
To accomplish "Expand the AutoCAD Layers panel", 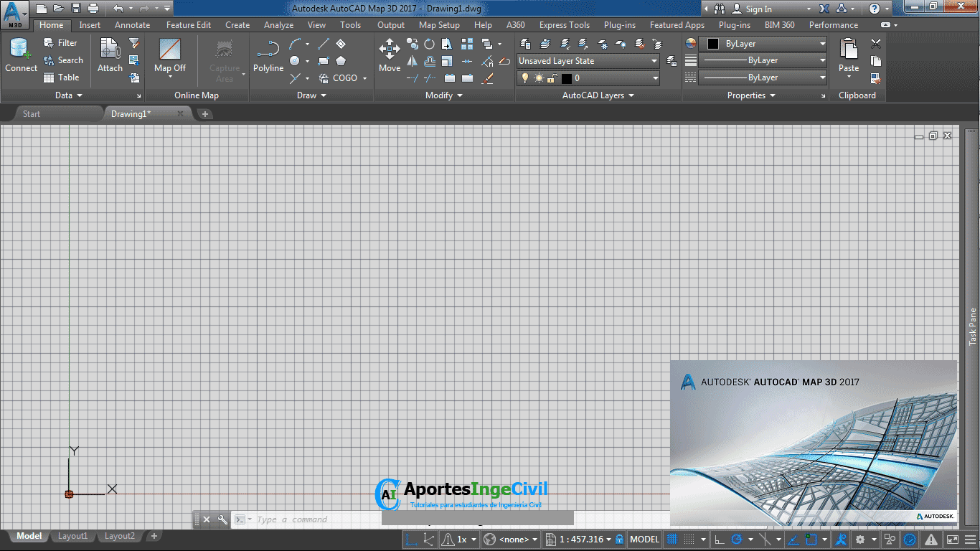I will click(598, 95).
